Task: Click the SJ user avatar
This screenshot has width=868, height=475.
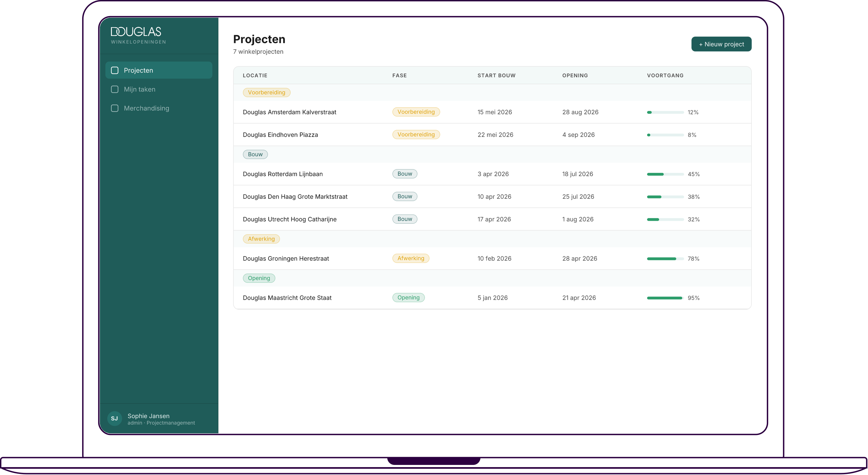Action: click(x=114, y=418)
